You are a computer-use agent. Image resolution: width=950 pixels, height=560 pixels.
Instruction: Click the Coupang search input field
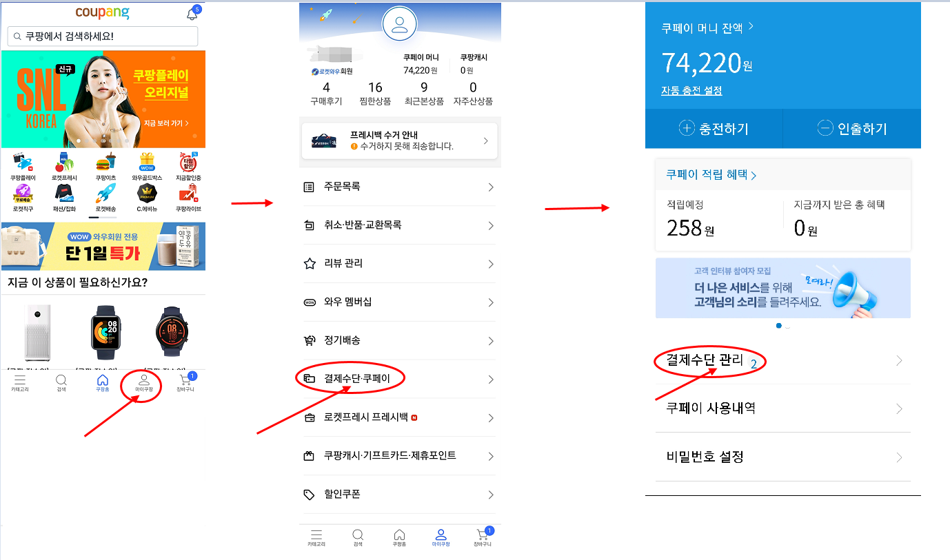(103, 37)
